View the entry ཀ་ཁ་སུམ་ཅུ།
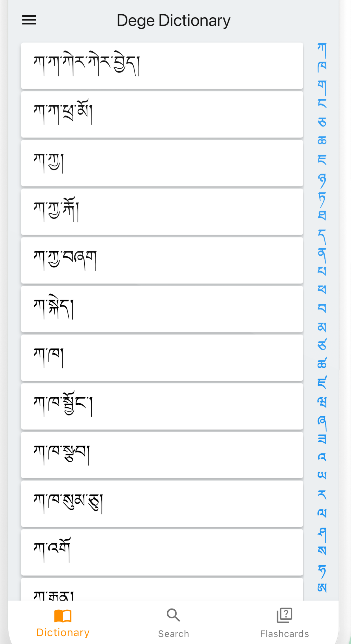The width and height of the screenshot is (351, 644). click(162, 503)
